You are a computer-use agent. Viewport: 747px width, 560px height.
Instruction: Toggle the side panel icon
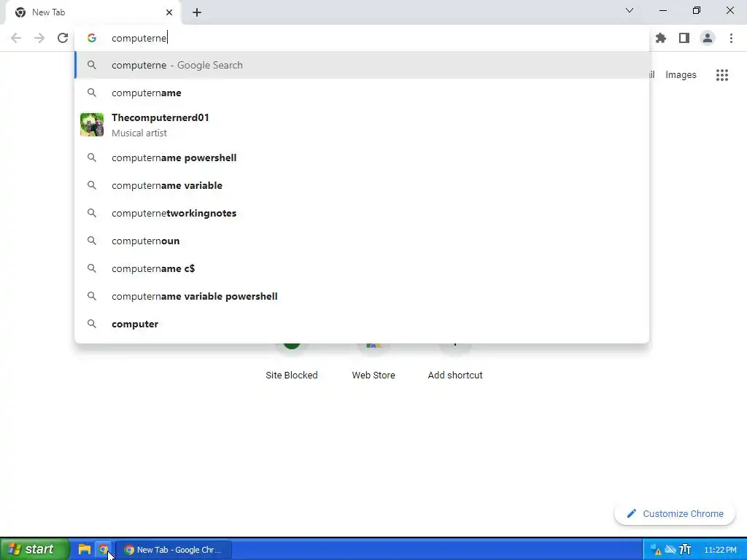pos(684,38)
